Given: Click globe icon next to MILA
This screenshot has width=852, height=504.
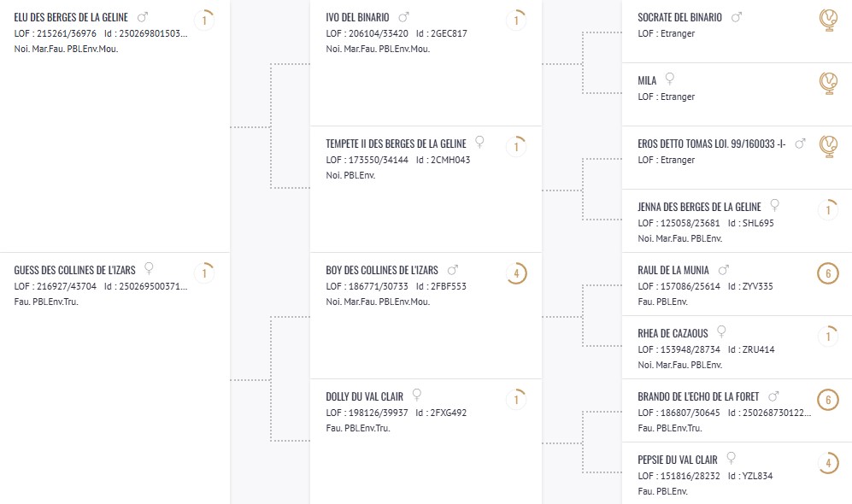Looking at the screenshot, I should coord(827,83).
